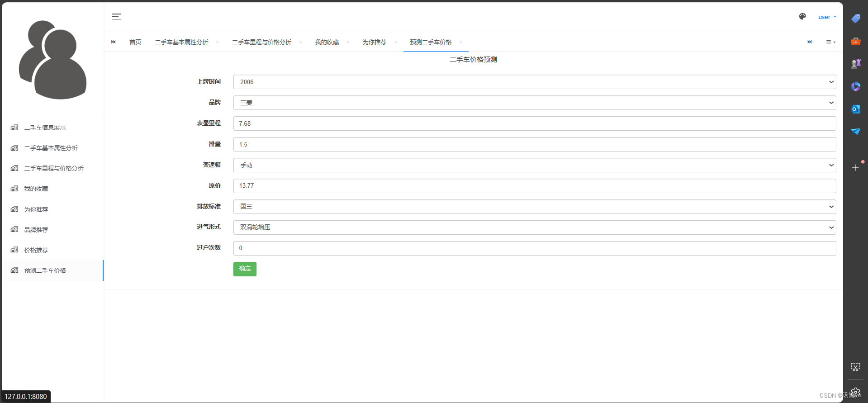Open the tab operations list menu
The height and width of the screenshot is (403, 868).
pos(831,42)
